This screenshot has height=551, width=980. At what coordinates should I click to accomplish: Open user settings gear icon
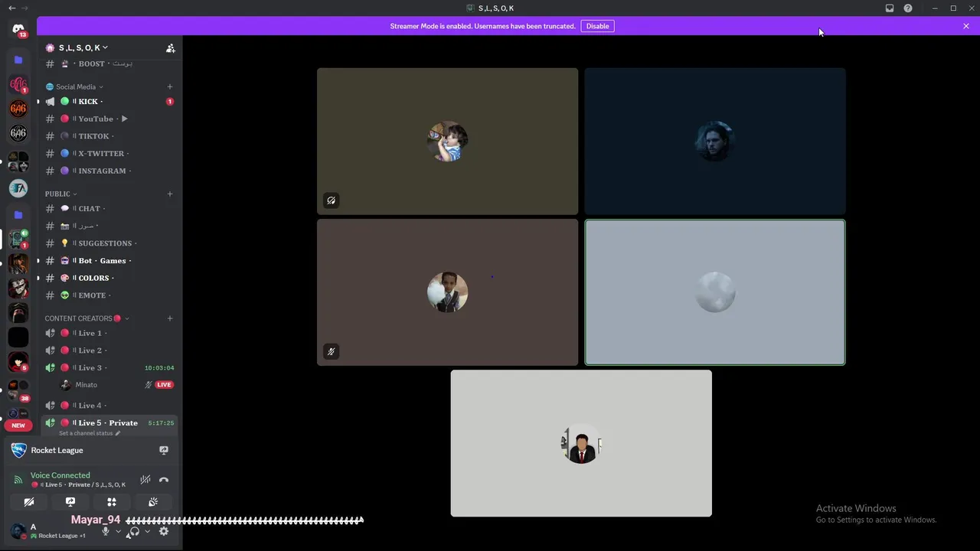pos(163,531)
